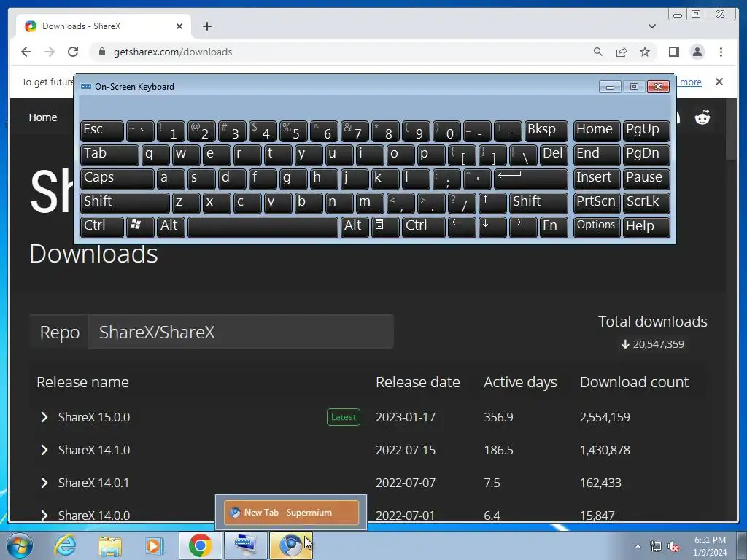
Task: Show hidden system tray icons
Action: [x=638, y=546]
